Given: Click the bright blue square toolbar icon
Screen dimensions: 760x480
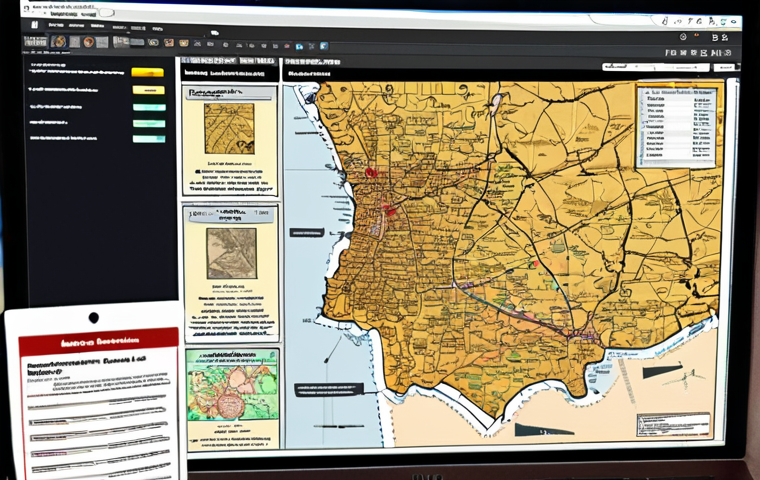Looking at the screenshot, I should pos(324,46).
